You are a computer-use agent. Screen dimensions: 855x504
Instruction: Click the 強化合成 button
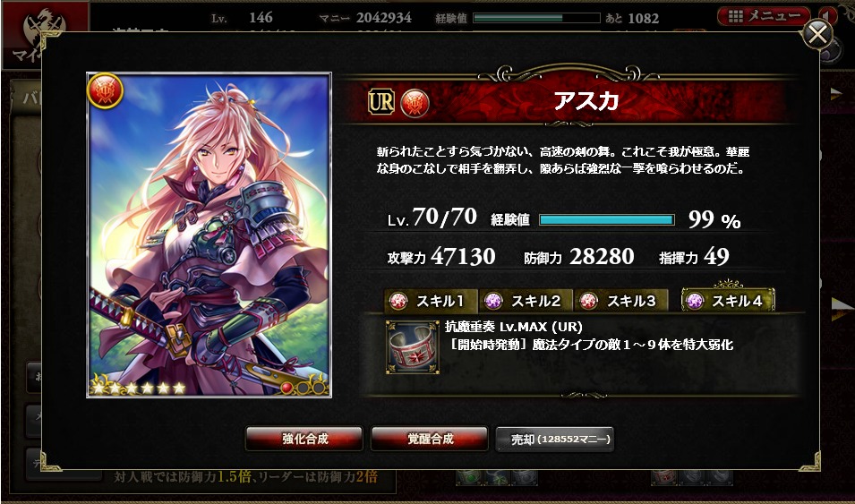click(x=304, y=439)
